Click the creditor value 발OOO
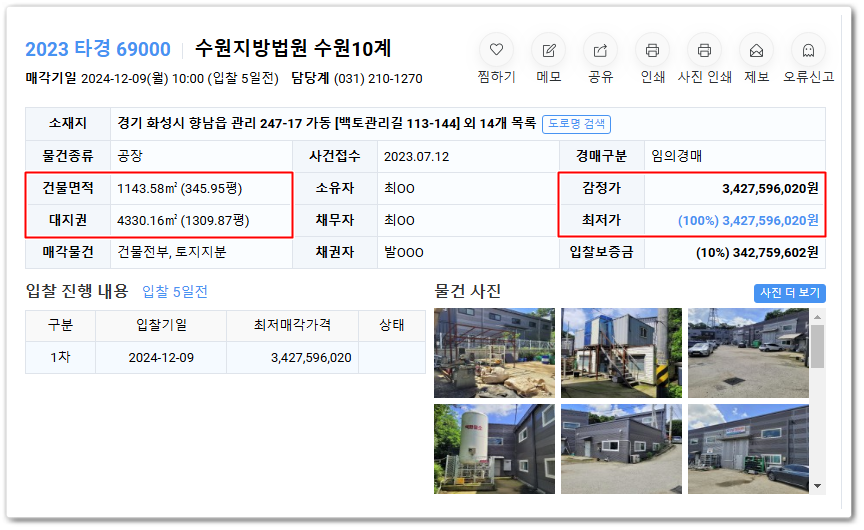 coord(404,252)
